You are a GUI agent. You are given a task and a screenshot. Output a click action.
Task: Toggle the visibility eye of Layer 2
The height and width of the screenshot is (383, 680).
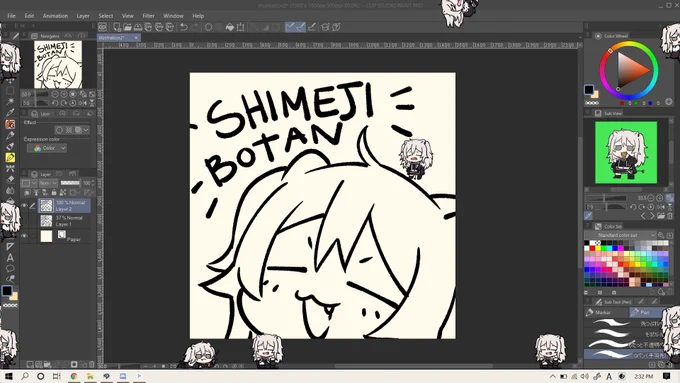(24, 206)
